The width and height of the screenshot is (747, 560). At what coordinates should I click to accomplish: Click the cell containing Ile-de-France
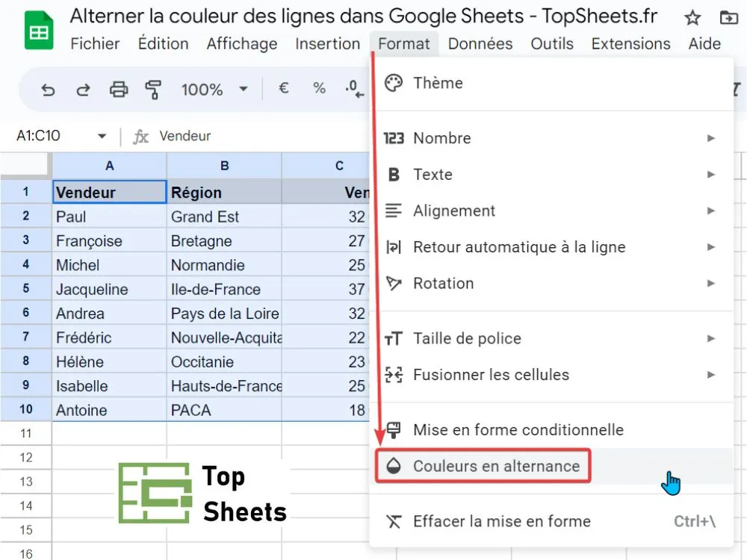224,289
